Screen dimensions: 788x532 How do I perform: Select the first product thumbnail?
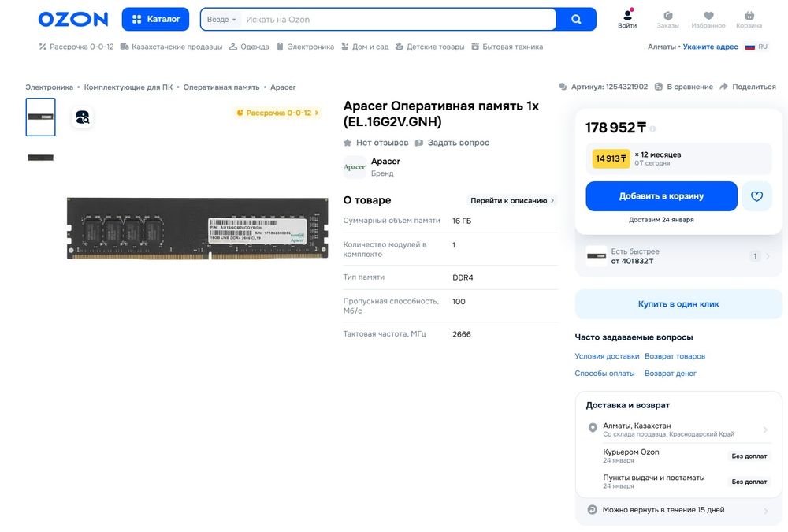41,117
